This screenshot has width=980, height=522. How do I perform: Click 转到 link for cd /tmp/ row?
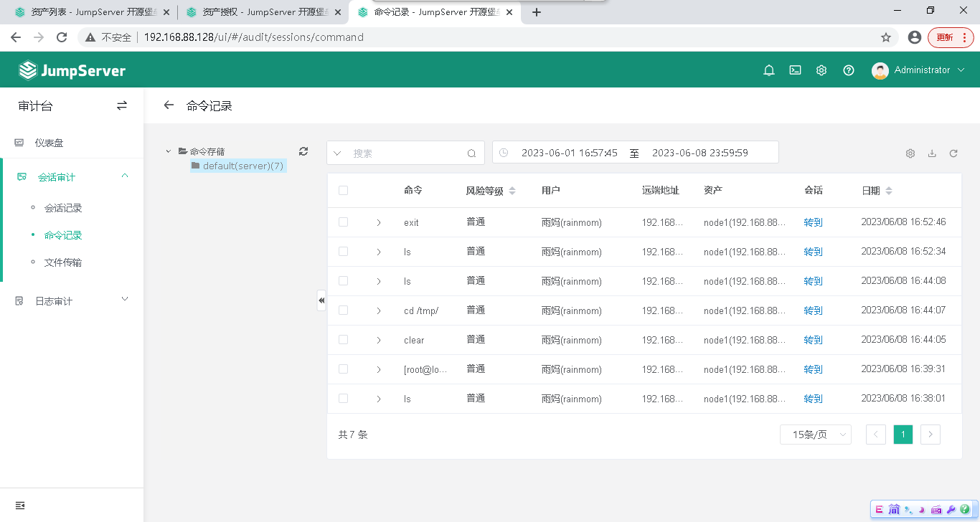point(813,310)
